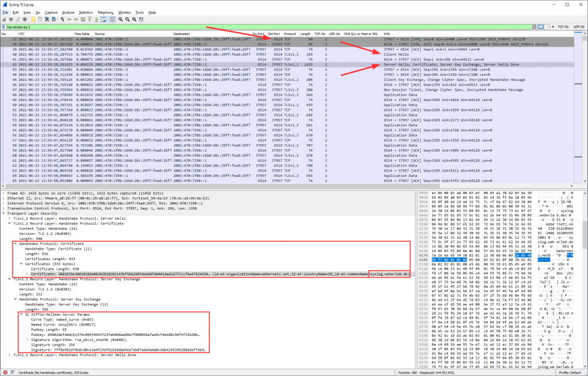Apply the display filter with the arrow icon
The width and height of the screenshot is (588, 376).
point(540,26)
